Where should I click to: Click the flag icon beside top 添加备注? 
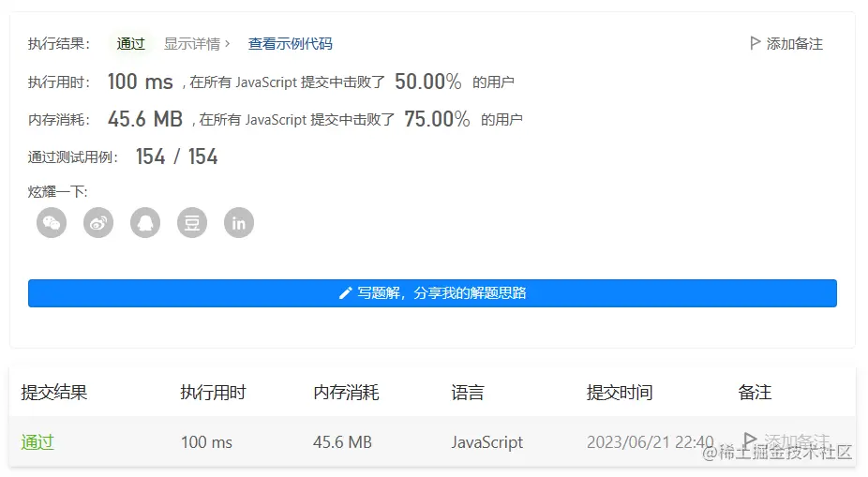[755, 43]
